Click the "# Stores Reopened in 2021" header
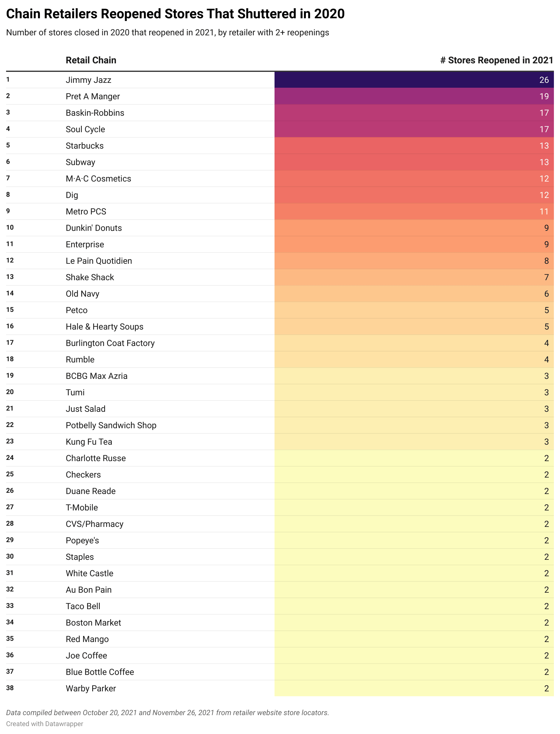This screenshot has height=734, width=560. coord(496,60)
